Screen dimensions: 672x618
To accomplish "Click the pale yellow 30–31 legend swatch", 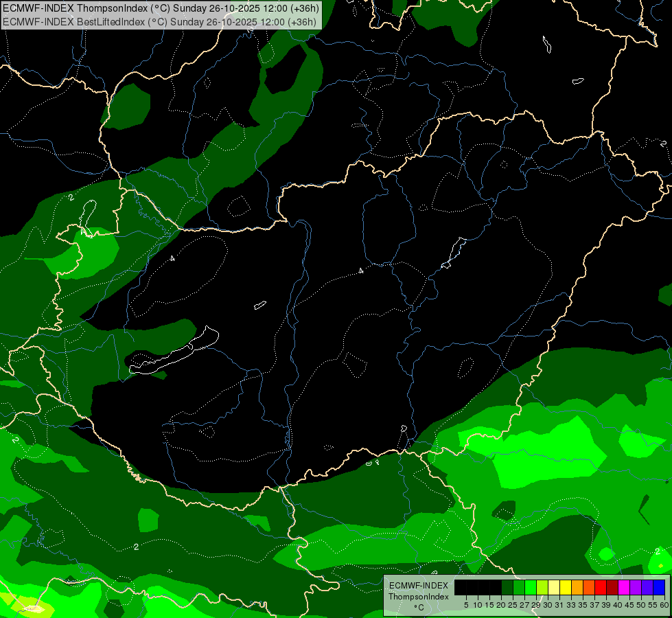I will click(x=554, y=587).
